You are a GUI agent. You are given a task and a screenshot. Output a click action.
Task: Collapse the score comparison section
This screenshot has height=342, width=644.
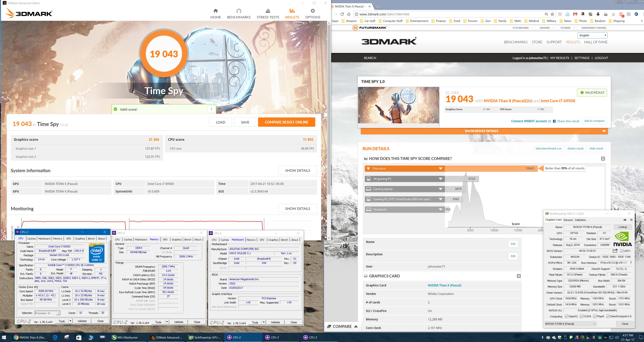(603, 159)
